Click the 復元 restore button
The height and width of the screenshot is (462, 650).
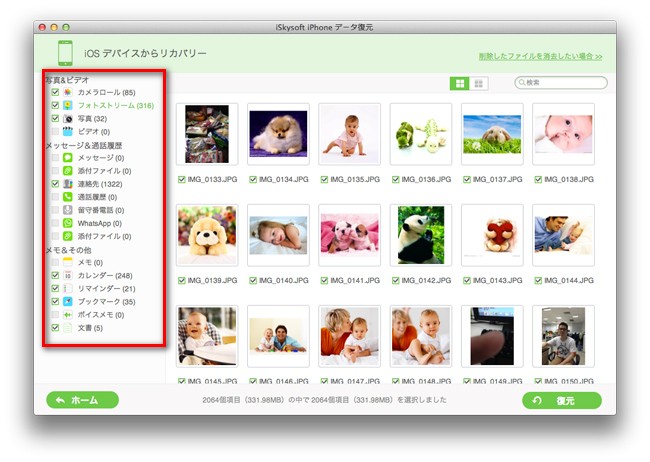click(x=562, y=401)
